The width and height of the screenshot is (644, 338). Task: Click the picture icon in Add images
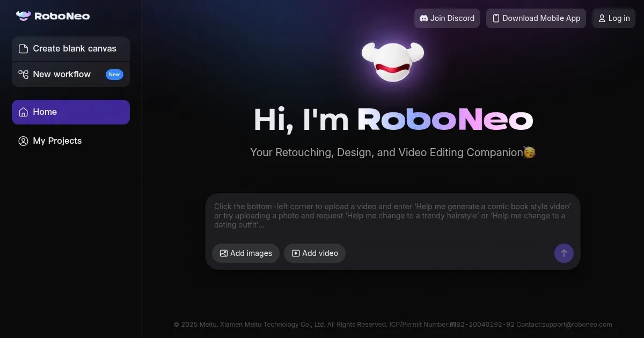[224, 253]
